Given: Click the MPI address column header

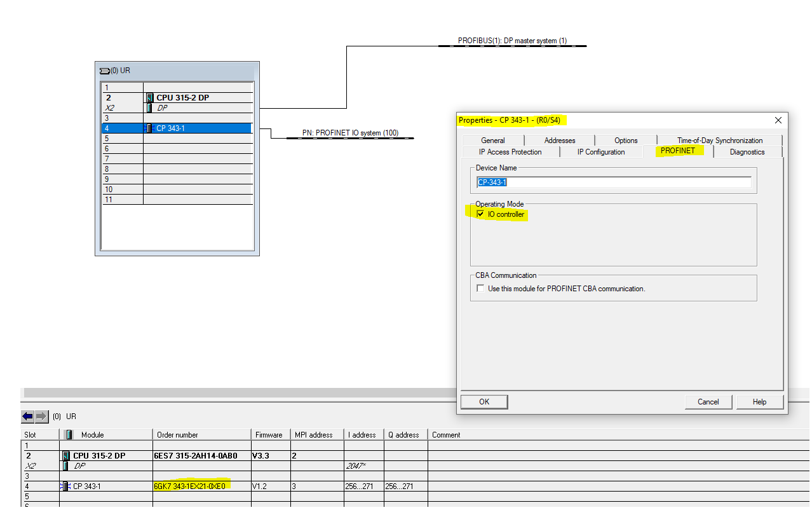Looking at the screenshot, I should tap(317, 435).
